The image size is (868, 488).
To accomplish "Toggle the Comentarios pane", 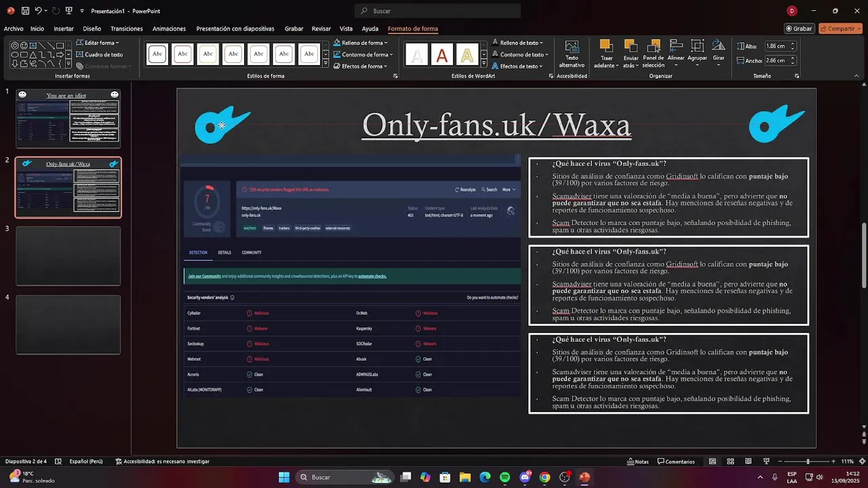I will click(675, 462).
